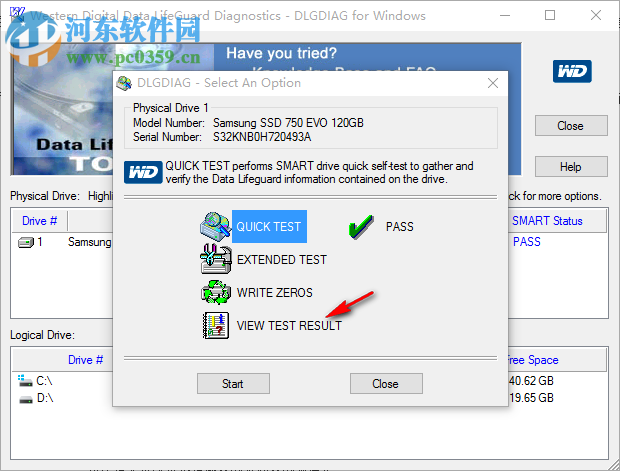The image size is (620, 471).
Task: Select the D:\ logical drive row
Action: coord(63,398)
